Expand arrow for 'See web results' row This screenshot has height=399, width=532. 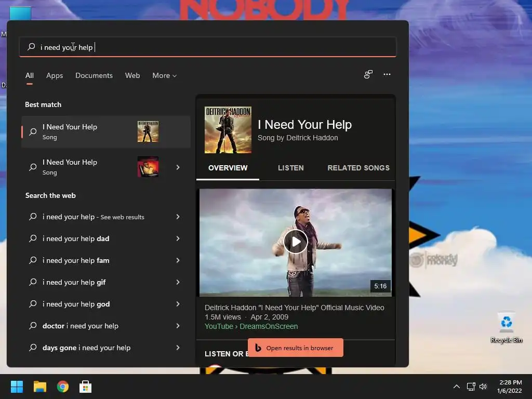tap(178, 217)
